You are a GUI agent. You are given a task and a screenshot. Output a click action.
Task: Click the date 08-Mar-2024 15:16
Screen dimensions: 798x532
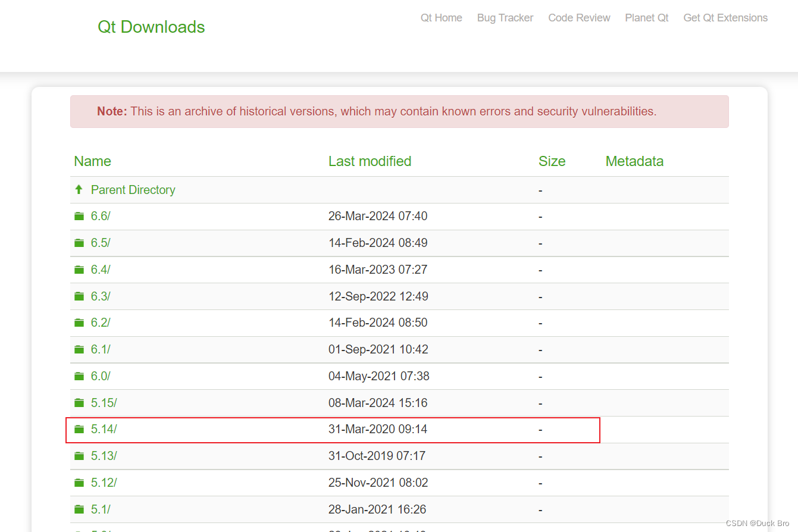point(378,403)
